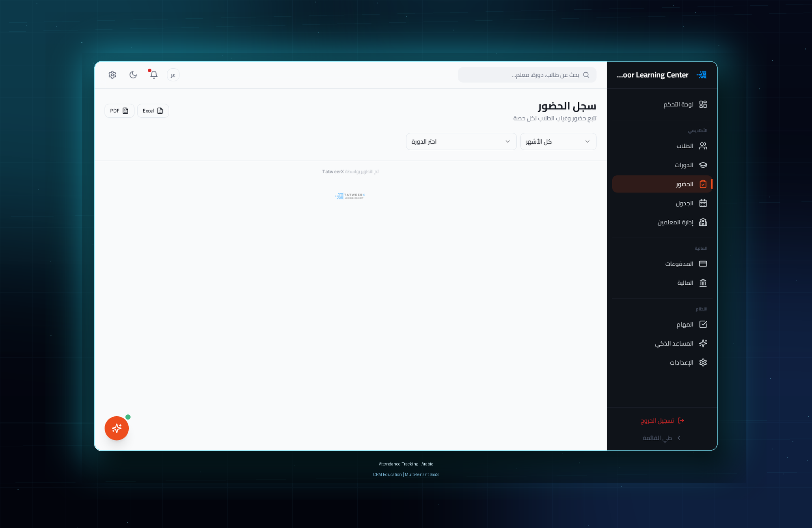Open the كل الأشهر months dropdown

(558, 142)
